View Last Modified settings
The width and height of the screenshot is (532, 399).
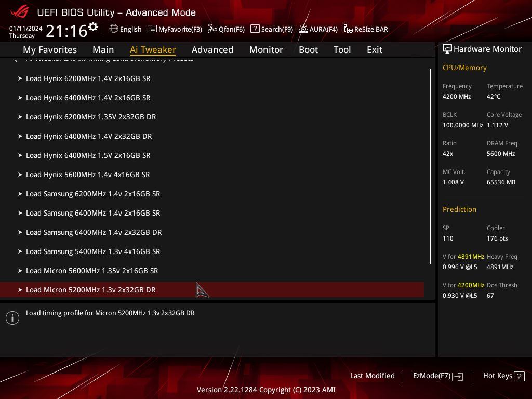click(x=372, y=376)
